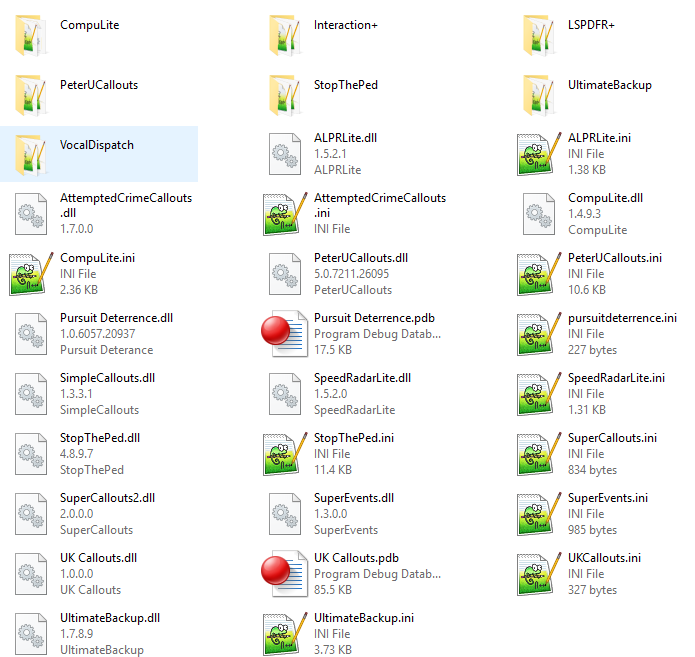Screen dimensions: 695x657
Task: Select the UltimateBackup.ini Notepad++ icon
Action: [285, 634]
